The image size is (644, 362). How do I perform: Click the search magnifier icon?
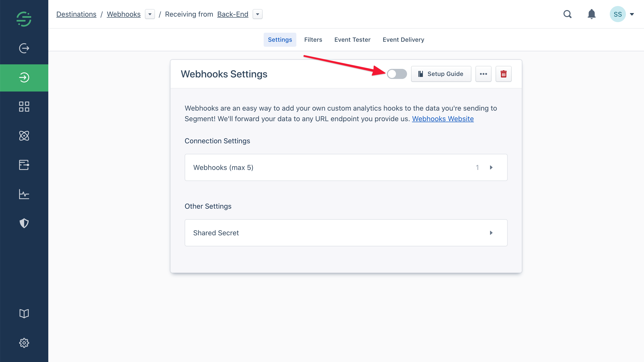point(568,14)
